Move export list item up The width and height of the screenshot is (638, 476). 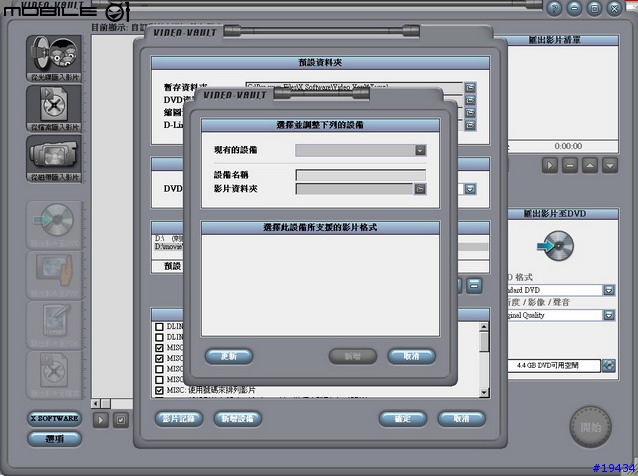pos(590,166)
